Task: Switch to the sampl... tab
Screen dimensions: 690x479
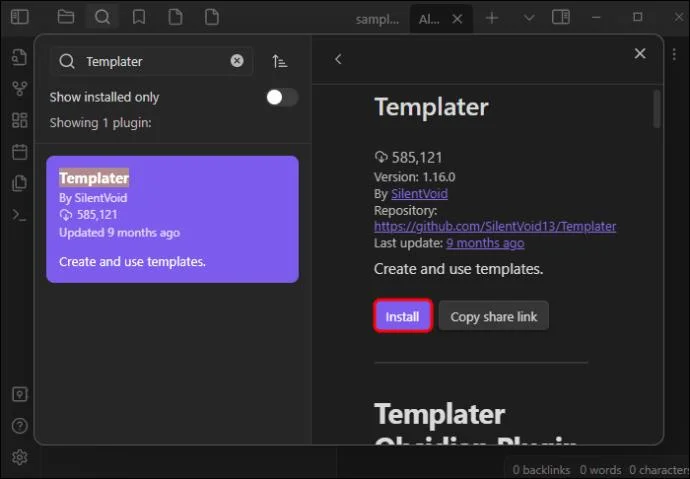Action: [x=377, y=19]
